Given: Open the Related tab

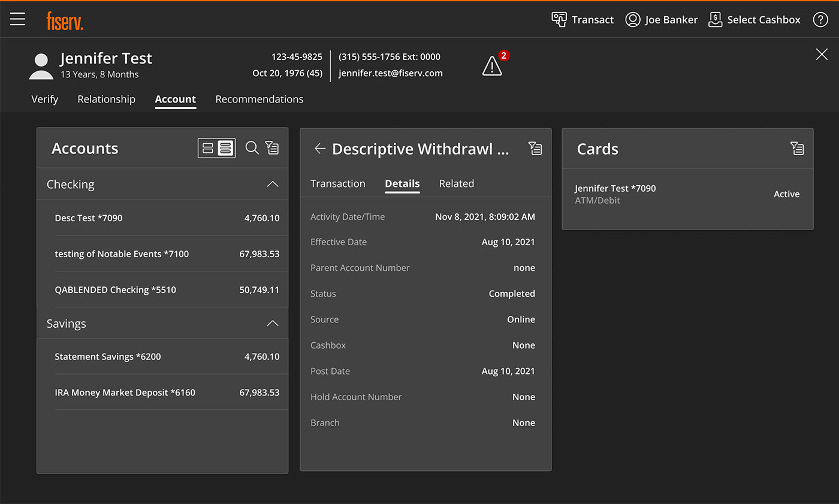Looking at the screenshot, I should coord(456,184).
